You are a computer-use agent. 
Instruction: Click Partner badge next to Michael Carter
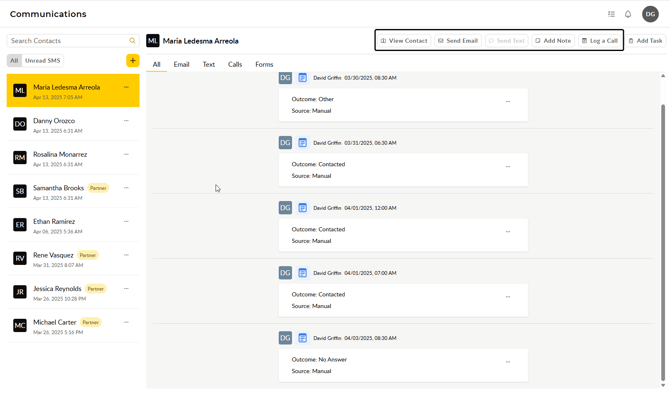click(x=91, y=323)
